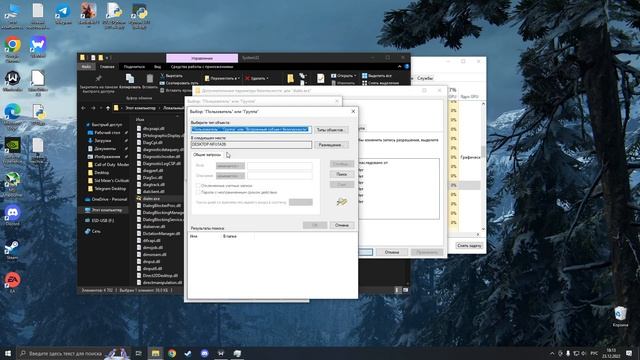Click the Столбцы button

click(342, 164)
